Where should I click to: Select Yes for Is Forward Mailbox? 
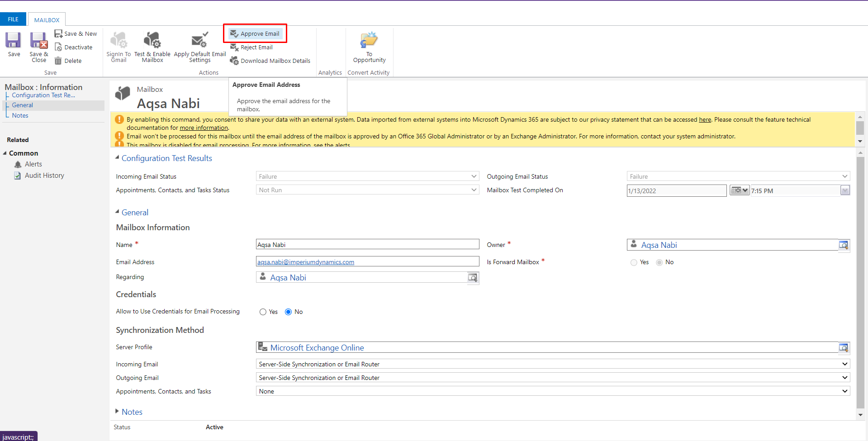[634, 263]
